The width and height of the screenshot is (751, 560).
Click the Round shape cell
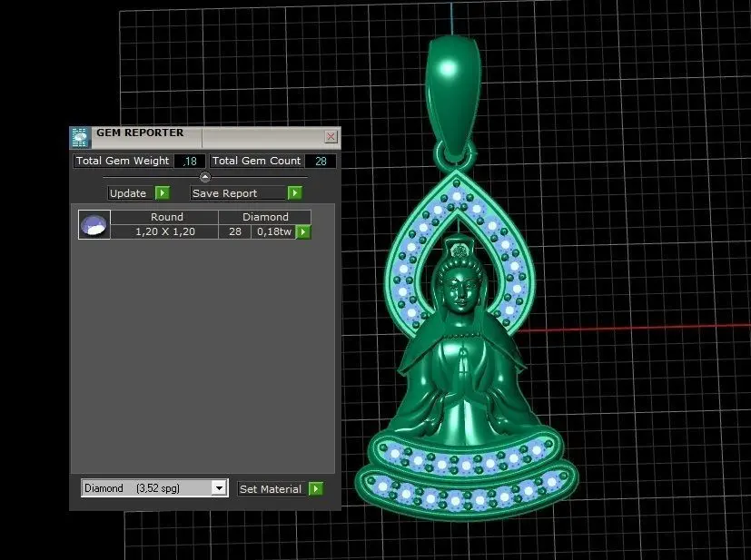point(164,217)
